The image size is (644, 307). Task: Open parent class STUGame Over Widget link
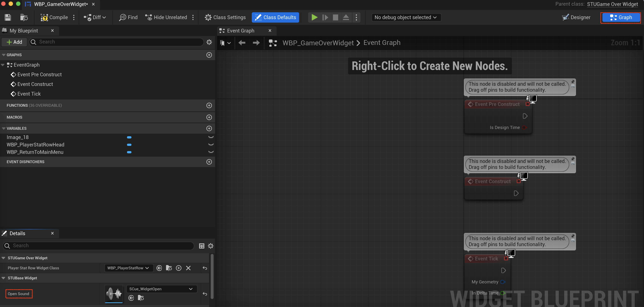612,4
